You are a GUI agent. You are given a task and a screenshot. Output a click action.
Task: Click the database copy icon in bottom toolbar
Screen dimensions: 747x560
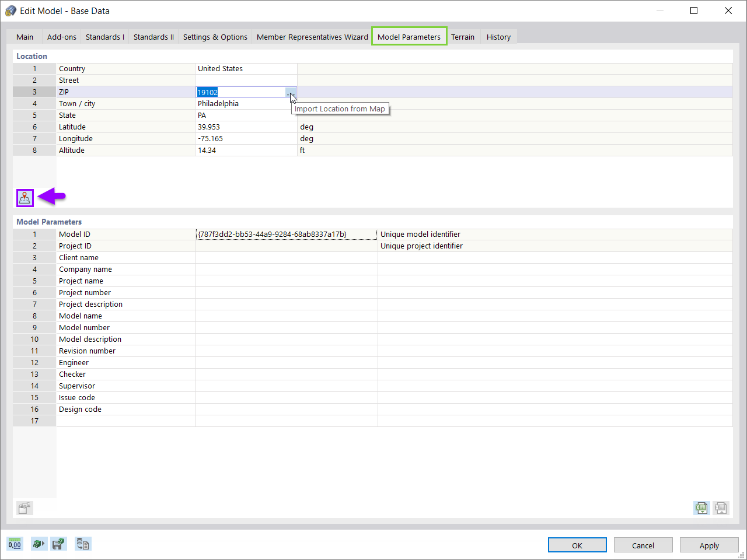(83, 544)
